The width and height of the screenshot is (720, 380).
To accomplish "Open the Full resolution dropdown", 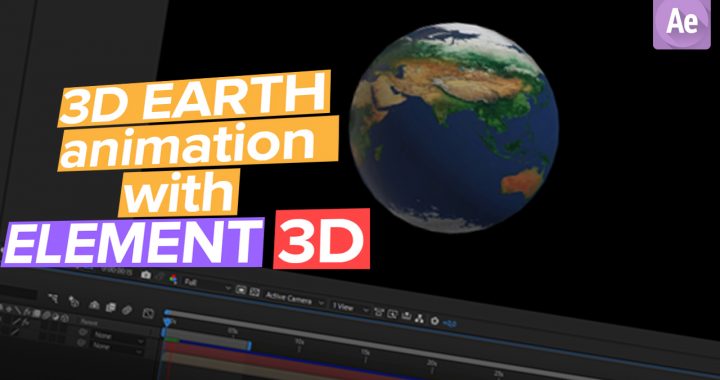I will (208, 285).
